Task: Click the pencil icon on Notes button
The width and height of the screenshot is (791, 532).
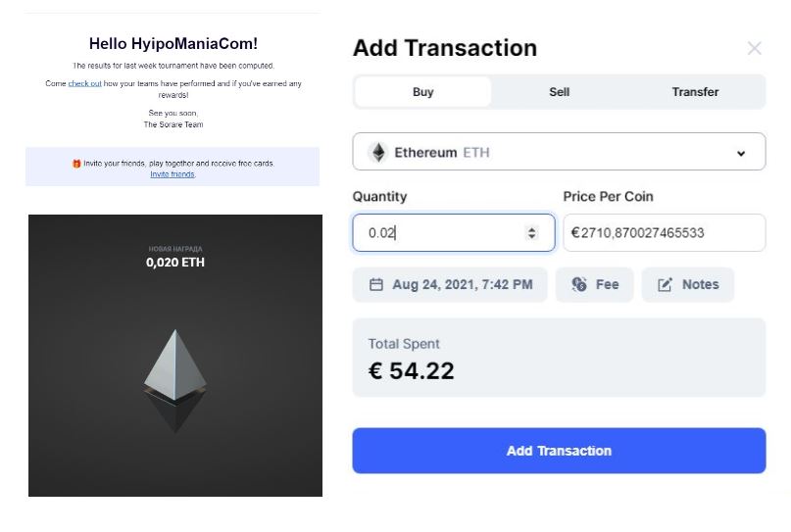Action: (666, 285)
